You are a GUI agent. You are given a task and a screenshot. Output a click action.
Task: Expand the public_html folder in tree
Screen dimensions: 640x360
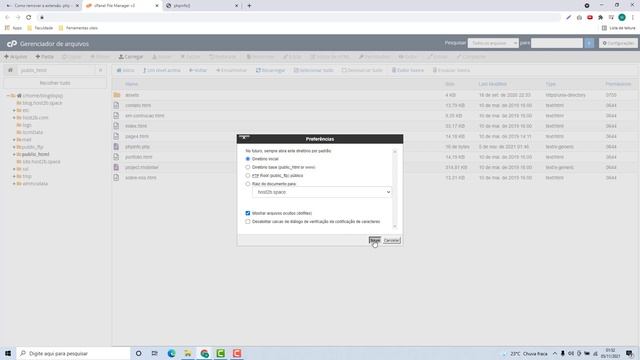click(14, 154)
